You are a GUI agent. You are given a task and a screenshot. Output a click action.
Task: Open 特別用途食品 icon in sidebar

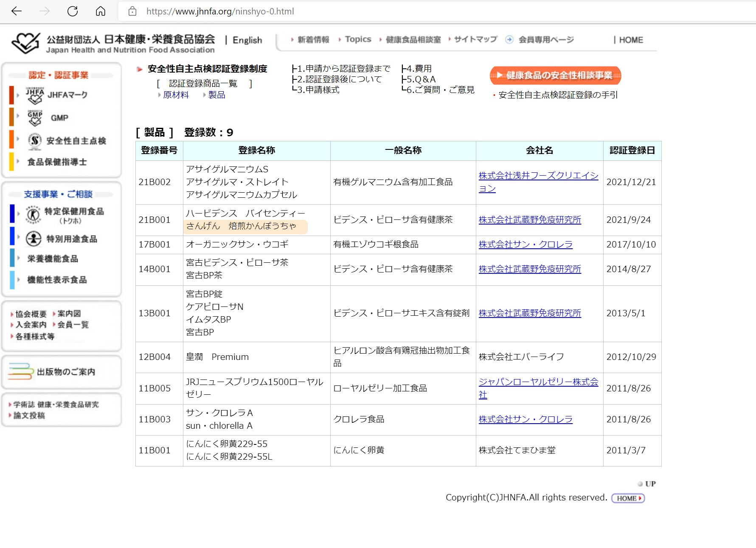pyautogui.click(x=34, y=239)
